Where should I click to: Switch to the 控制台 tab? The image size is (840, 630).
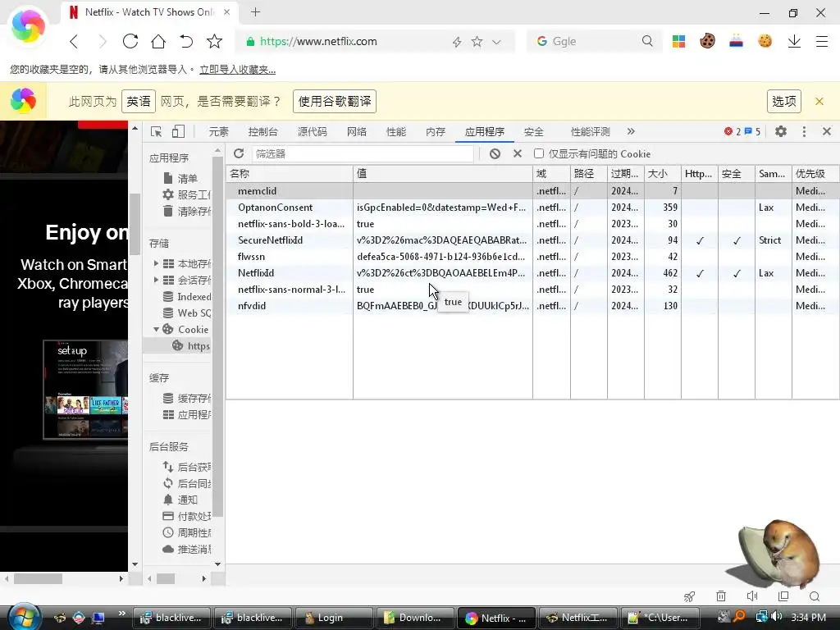pos(263,132)
